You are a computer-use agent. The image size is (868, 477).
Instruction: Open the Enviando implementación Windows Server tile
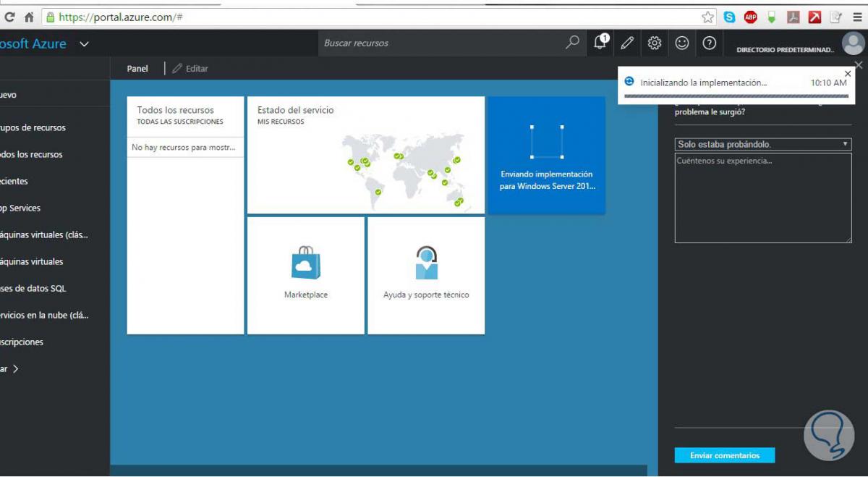click(547, 155)
